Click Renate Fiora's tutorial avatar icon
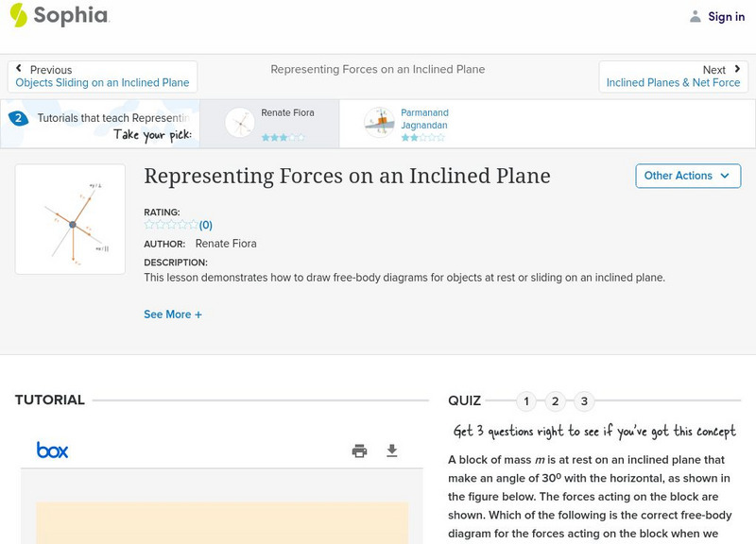The height and width of the screenshot is (544, 756). [240, 123]
